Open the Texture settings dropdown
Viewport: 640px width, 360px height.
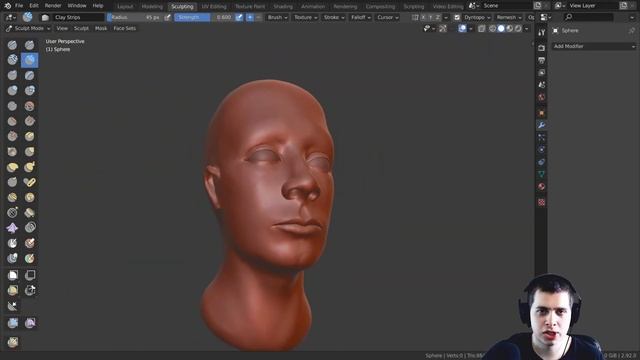[x=305, y=17]
